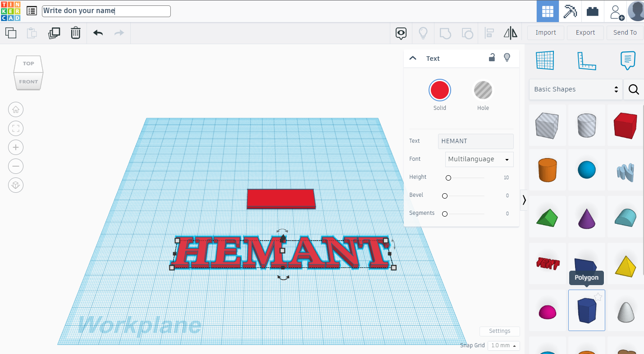Open the workplane grid Settings
Image resolution: width=644 pixels, height=354 pixels.
pyautogui.click(x=499, y=331)
